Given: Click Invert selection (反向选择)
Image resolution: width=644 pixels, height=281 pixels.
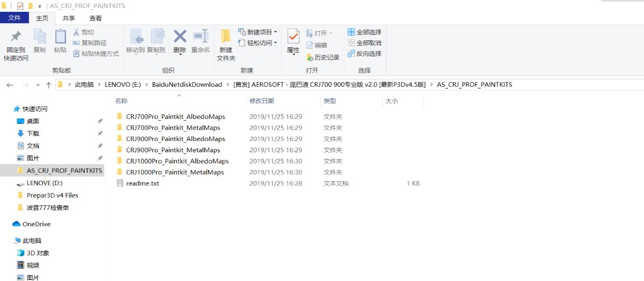Looking at the screenshot, I should 364,54.
